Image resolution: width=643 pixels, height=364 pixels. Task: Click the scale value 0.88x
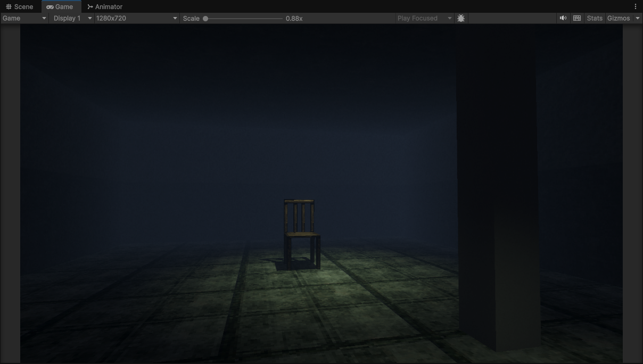tap(294, 18)
